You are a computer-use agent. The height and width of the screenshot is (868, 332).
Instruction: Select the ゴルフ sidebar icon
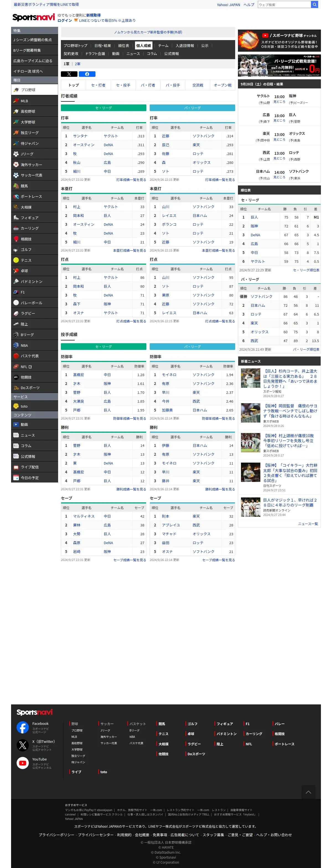click(x=16, y=250)
